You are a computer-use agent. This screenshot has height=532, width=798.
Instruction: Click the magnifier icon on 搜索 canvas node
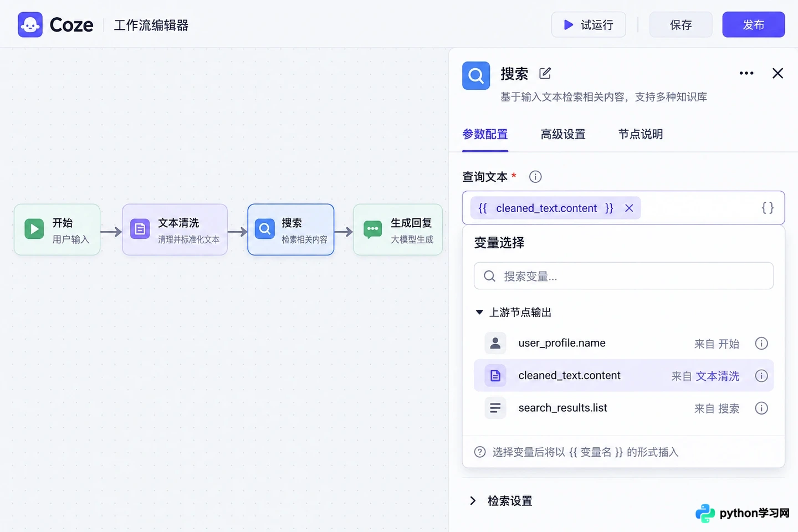pos(265,229)
